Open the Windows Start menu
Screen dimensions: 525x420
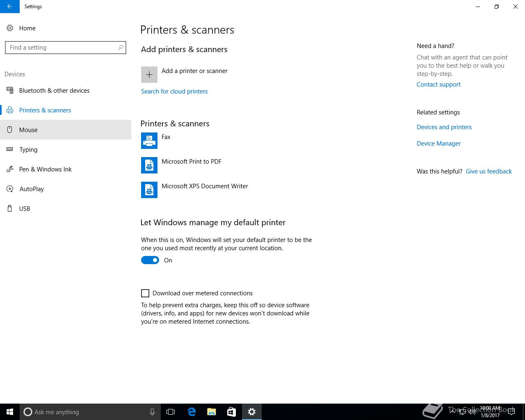pos(10,412)
